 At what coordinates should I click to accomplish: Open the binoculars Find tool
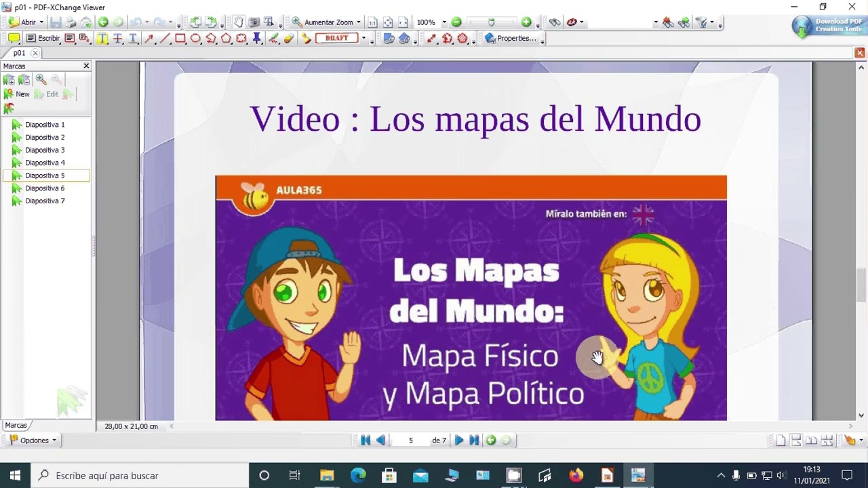(x=555, y=22)
